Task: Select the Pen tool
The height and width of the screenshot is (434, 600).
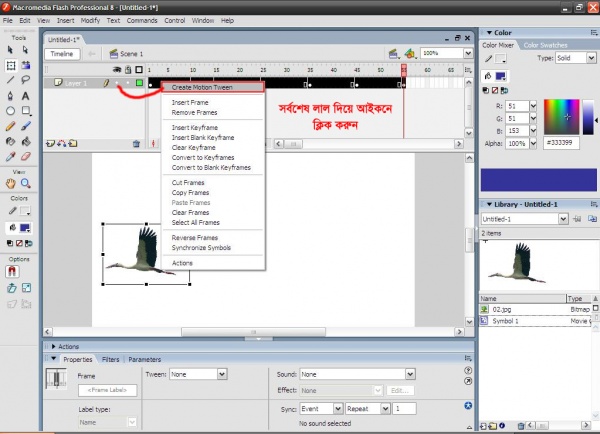Action: pos(10,96)
